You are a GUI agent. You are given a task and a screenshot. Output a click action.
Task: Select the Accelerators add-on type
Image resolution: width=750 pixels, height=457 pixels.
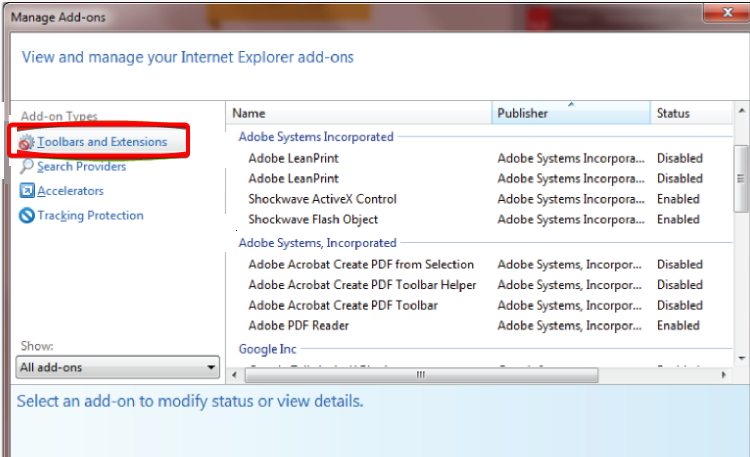(70, 191)
